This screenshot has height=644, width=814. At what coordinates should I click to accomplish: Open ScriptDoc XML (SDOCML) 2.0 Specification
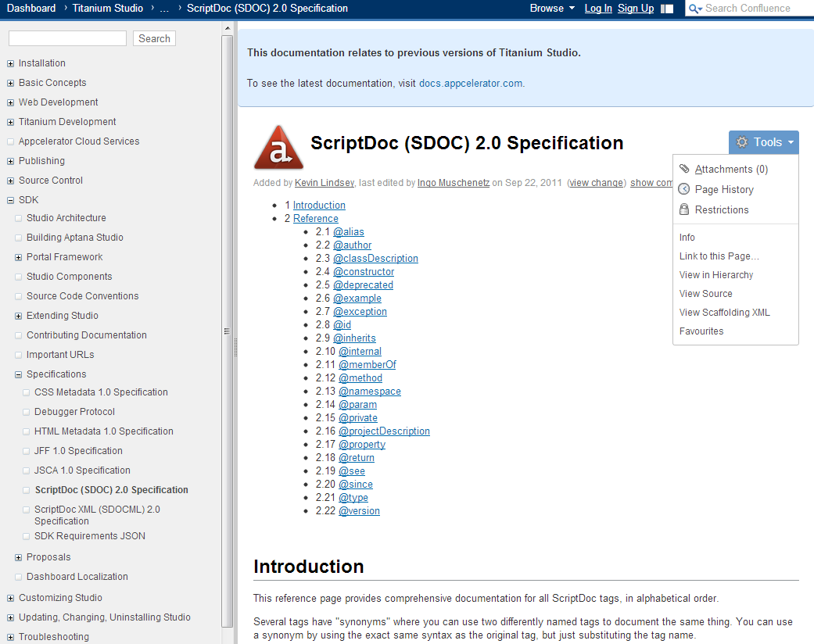click(97, 515)
